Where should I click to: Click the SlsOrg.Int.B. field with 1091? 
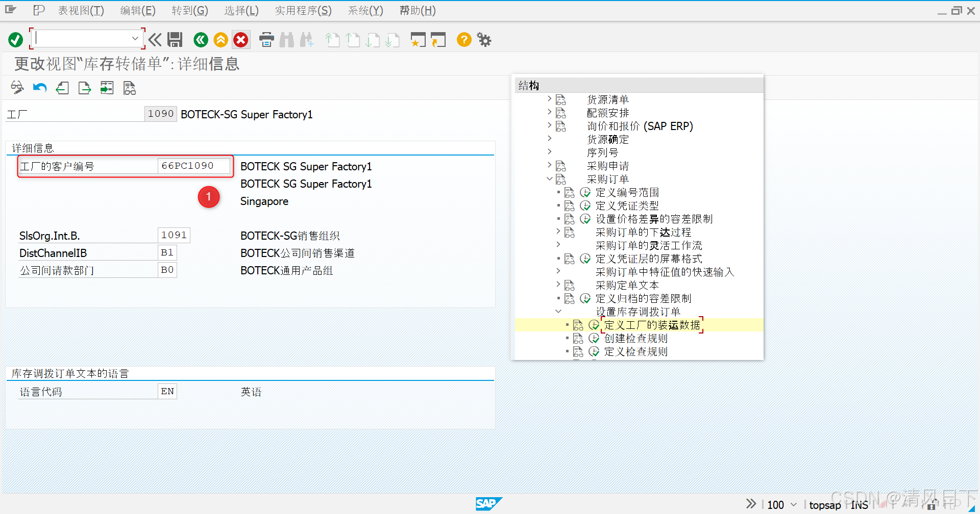(174, 235)
